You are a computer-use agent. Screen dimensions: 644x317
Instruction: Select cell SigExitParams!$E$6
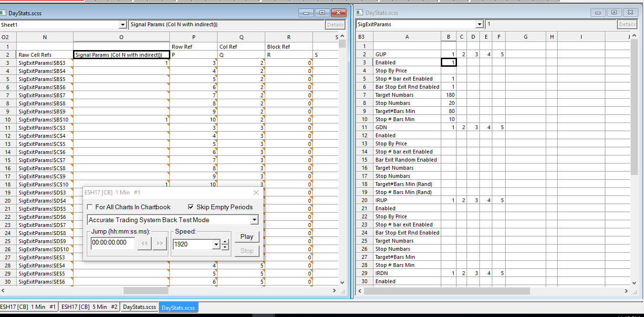click(x=45, y=282)
